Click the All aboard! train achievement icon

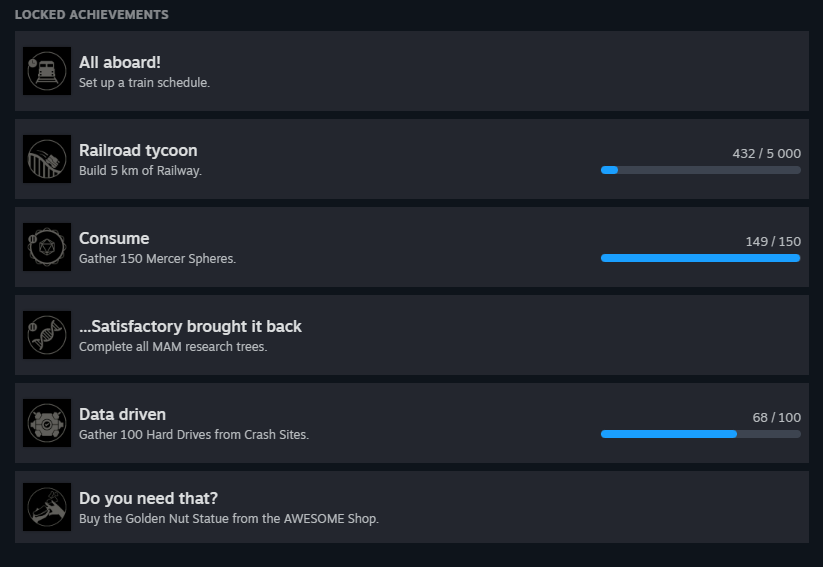tap(47, 71)
